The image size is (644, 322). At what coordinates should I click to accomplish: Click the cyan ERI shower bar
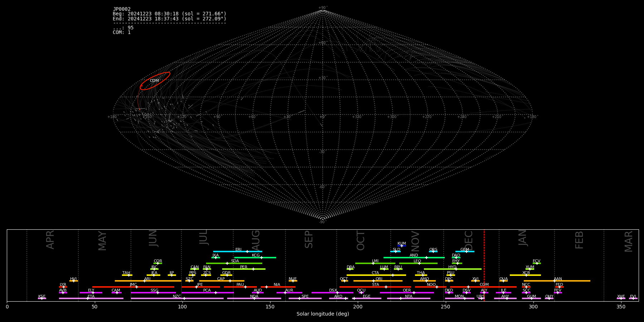238,252
